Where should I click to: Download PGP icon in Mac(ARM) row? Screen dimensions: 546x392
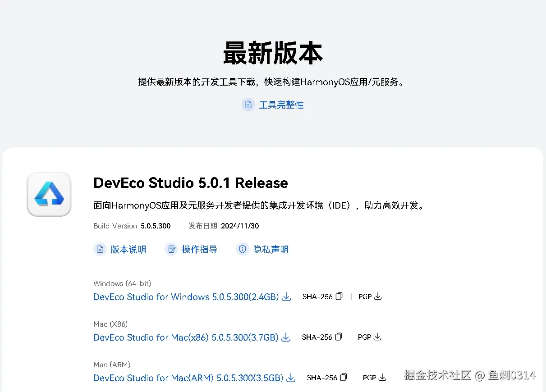pos(382,378)
